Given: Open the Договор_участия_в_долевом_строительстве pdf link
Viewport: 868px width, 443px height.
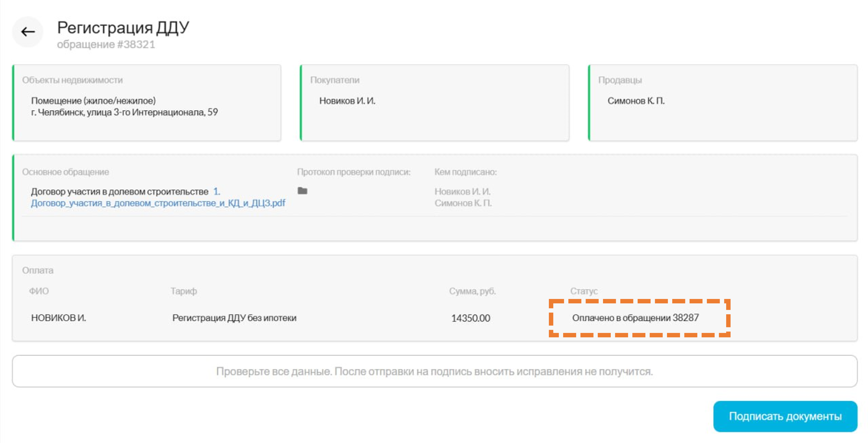Looking at the screenshot, I should 158,203.
